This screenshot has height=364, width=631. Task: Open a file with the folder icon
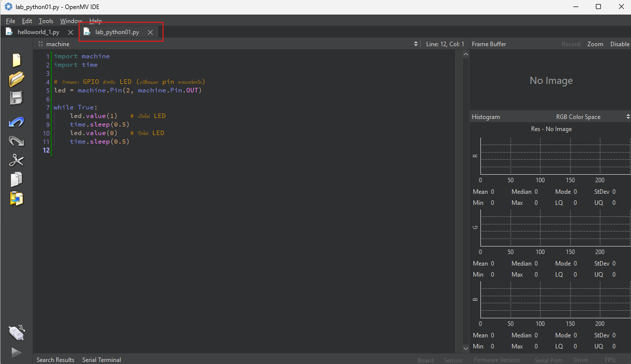(x=17, y=79)
